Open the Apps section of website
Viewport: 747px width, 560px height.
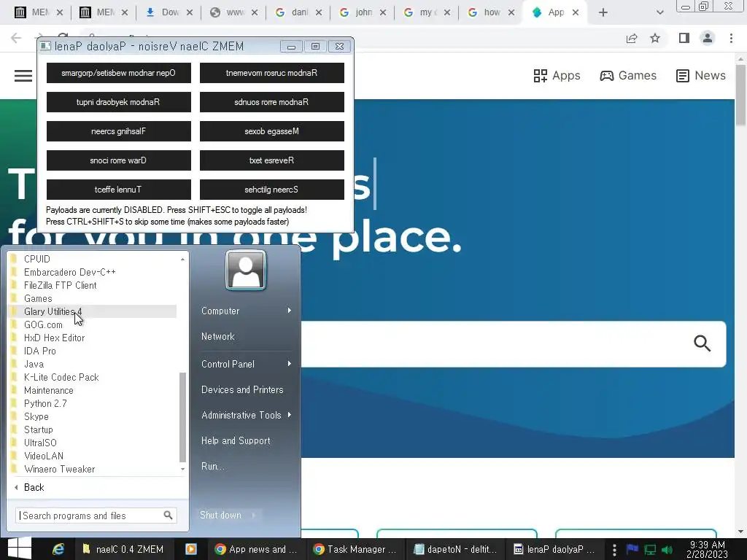[x=557, y=76]
